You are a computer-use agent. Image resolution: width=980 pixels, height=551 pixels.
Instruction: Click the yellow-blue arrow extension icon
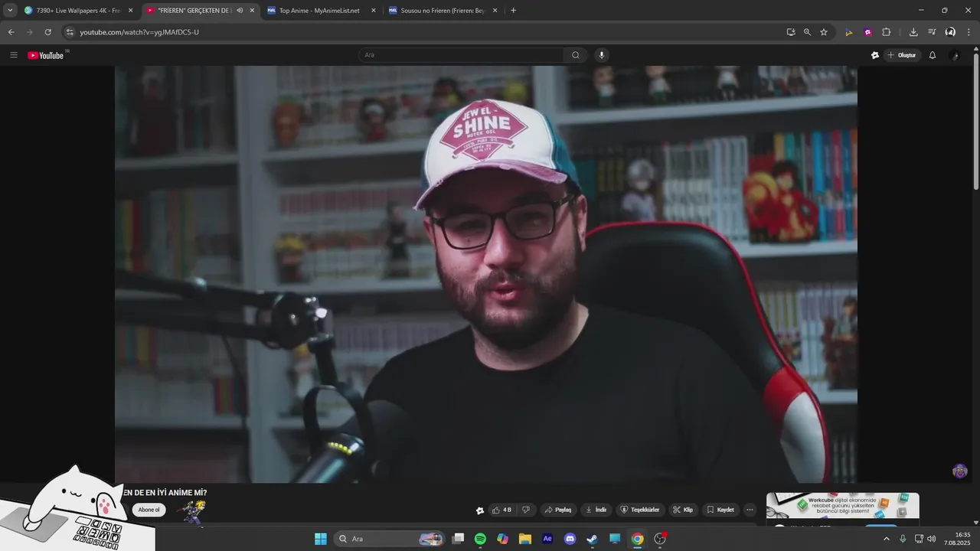848,32
